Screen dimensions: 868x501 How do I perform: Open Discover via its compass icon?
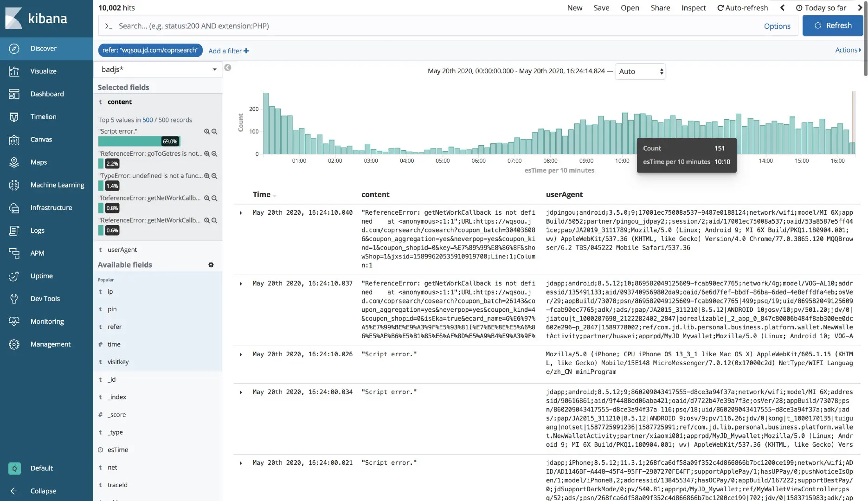[x=14, y=49]
